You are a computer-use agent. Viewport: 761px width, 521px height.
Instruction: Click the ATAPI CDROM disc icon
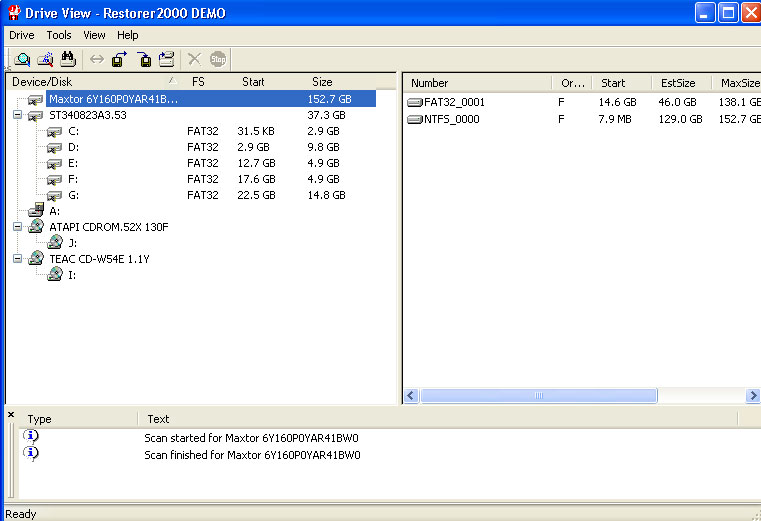[x=36, y=226]
